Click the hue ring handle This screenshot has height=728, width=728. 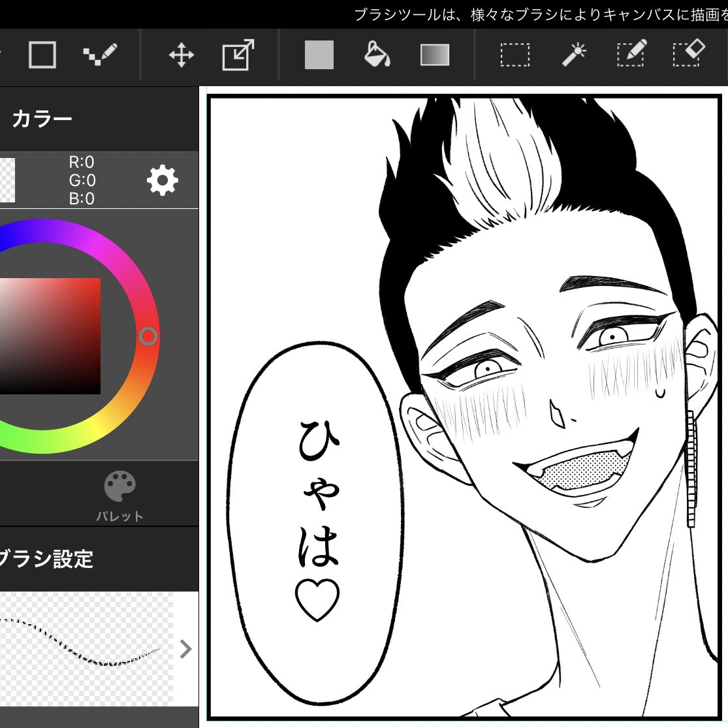148,336
